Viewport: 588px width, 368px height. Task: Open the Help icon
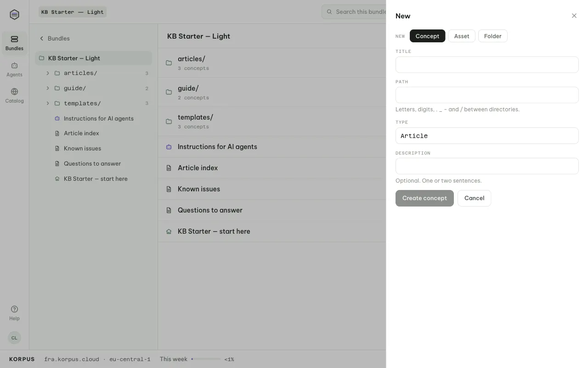pyautogui.click(x=14, y=309)
